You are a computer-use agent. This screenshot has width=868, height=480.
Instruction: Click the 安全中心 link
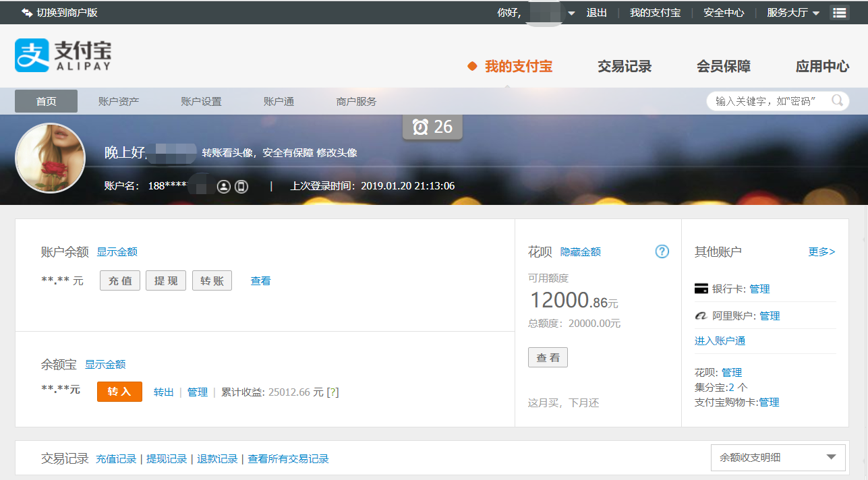(x=724, y=13)
